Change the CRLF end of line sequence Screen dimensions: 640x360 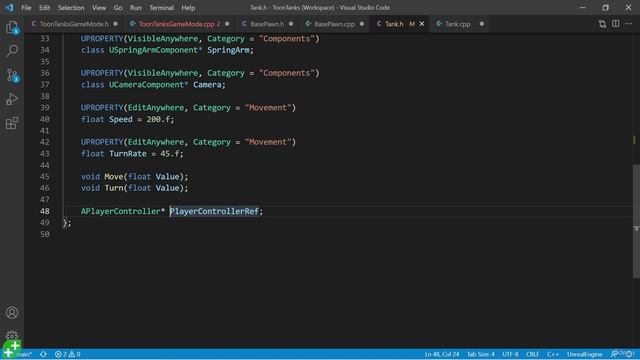[x=533, y=354]
